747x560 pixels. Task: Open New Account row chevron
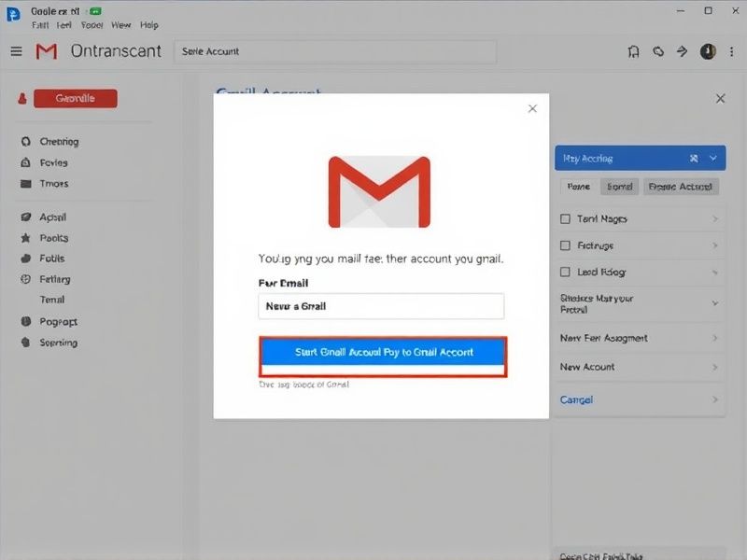pos(715,367)
